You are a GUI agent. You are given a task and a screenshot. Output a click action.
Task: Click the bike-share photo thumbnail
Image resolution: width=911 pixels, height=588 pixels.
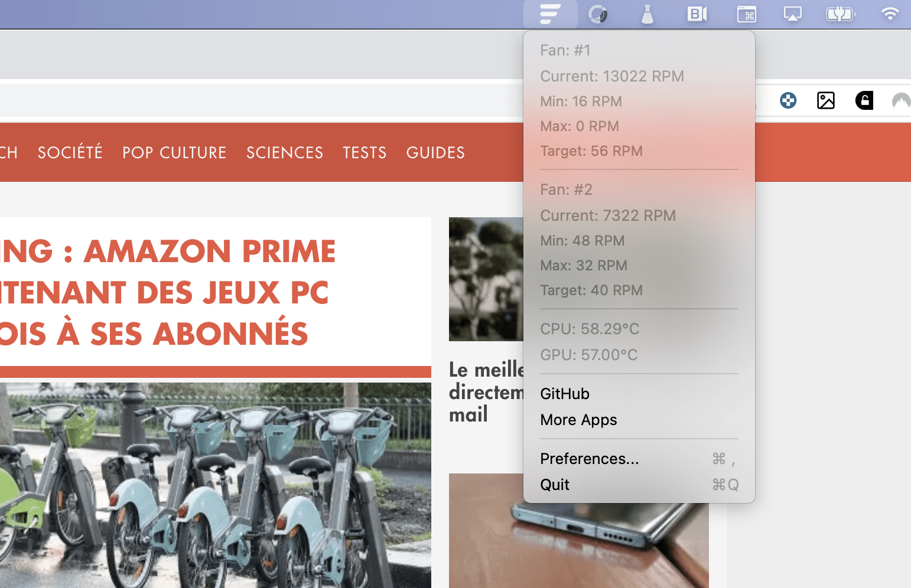(216, 485)
